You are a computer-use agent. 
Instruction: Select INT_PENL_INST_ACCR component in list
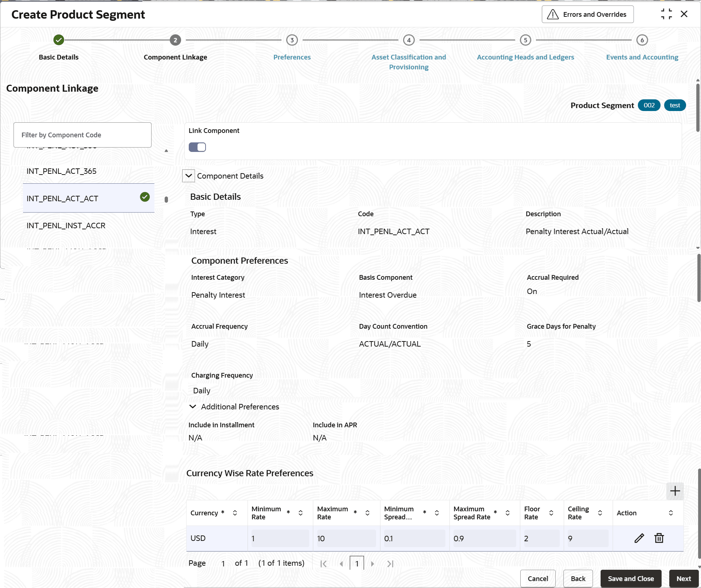(x=66, y=226)
